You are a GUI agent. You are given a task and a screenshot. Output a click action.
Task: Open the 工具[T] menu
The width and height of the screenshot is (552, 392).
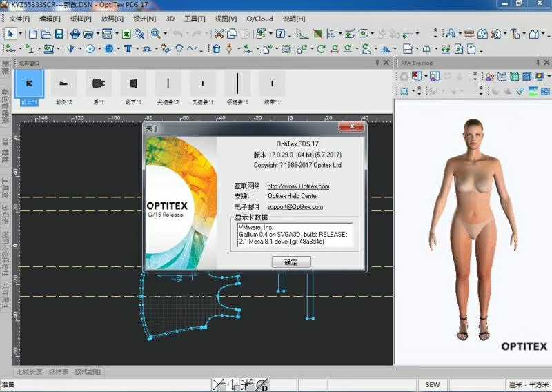195,19
